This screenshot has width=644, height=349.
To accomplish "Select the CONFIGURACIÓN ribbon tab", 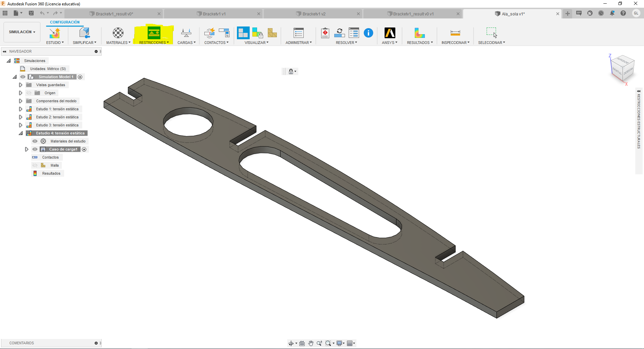I will coord(65,22).
